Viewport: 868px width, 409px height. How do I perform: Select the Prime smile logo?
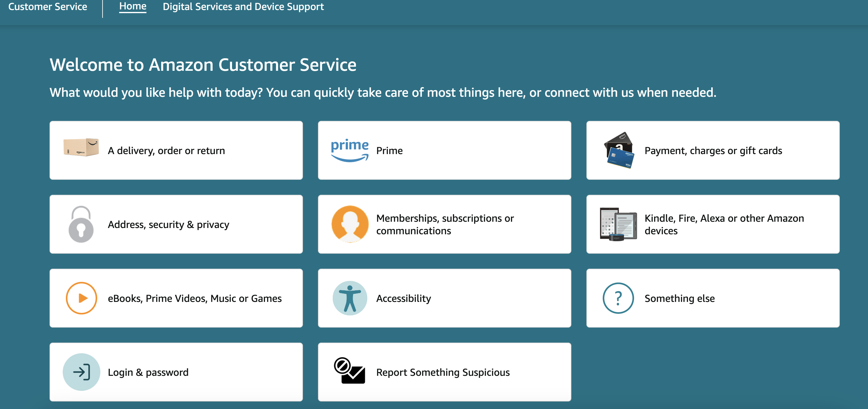349,150
